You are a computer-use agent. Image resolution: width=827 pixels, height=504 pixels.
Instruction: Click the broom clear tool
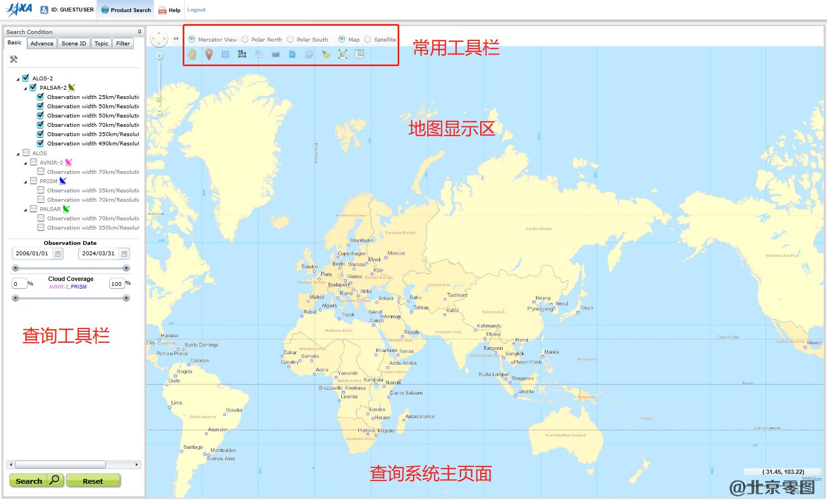[x=326, y=54]
